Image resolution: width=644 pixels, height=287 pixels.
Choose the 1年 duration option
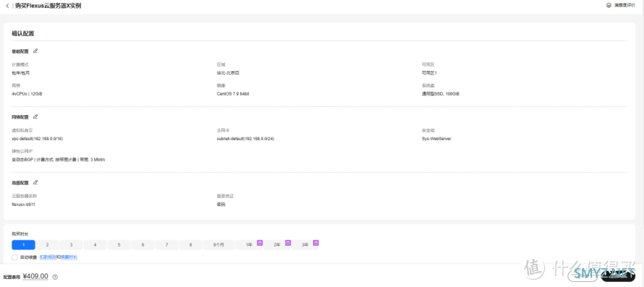point(249,245)
